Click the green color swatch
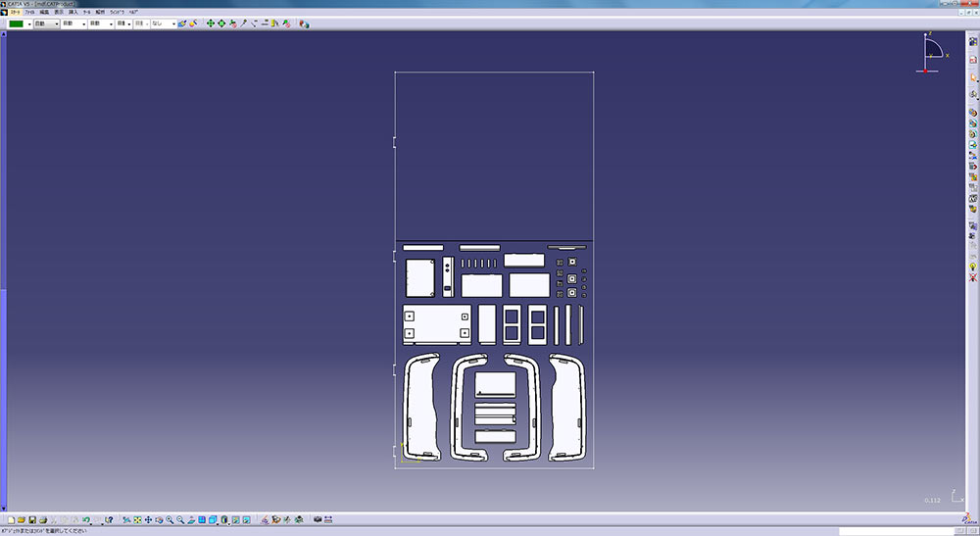Viewport: 980px width, 536px height. tap(16, 24)
